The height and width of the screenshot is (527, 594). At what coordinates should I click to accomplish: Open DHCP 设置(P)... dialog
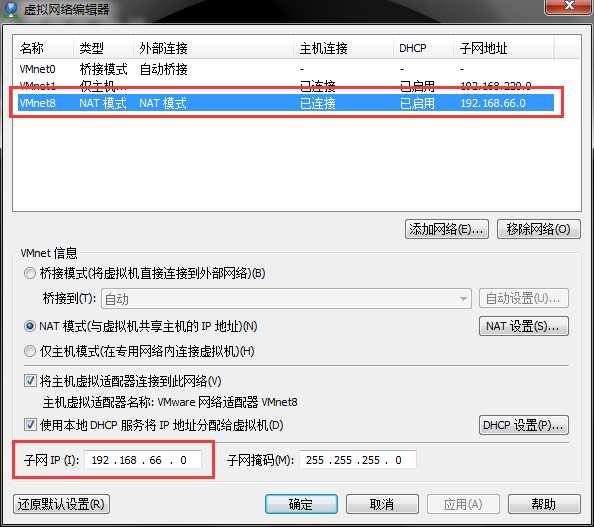coord(524,425)
